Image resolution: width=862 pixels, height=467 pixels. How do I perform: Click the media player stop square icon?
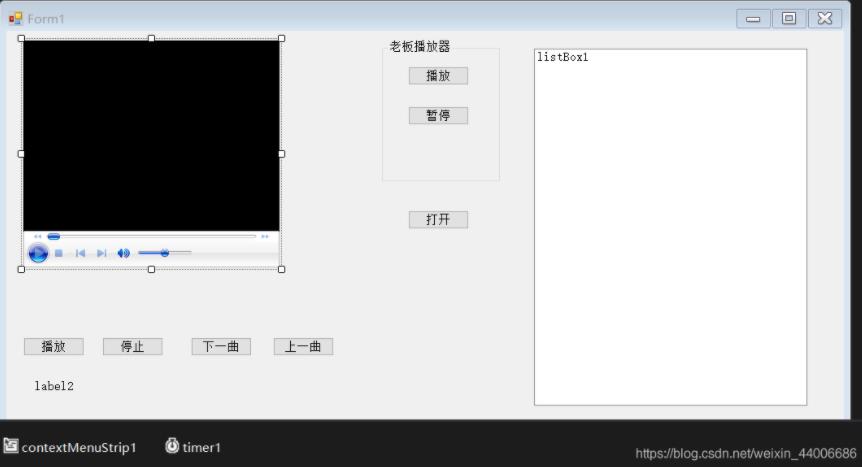(x=59, y=253)
